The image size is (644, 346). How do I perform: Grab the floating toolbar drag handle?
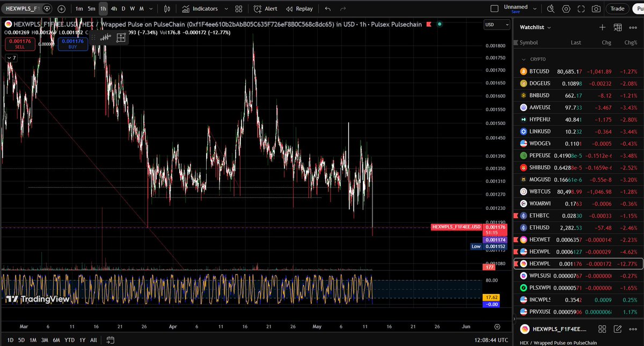94,37
